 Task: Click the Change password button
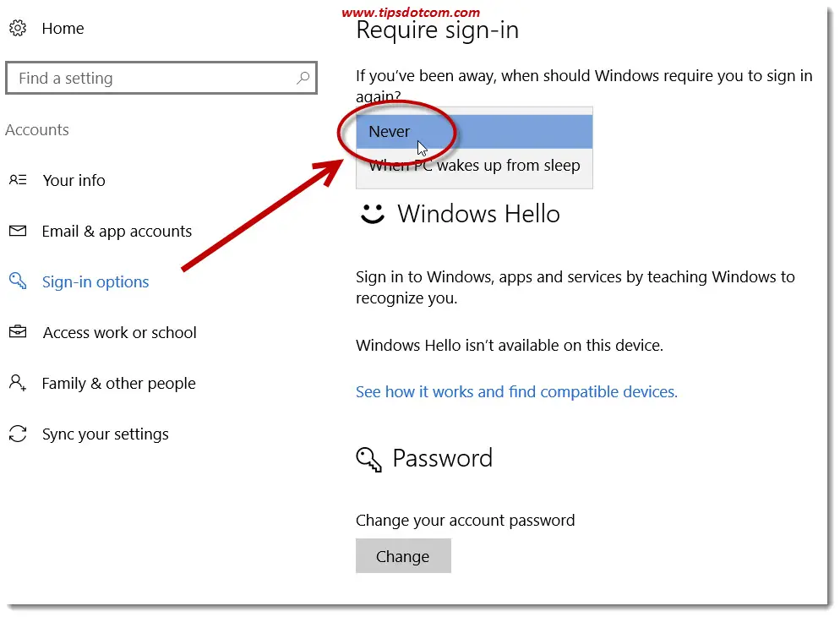[x=403, y=555]
